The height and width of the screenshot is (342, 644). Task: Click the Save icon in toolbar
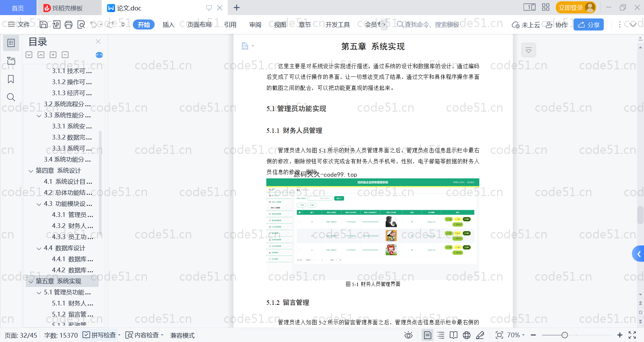click(44, 24)
